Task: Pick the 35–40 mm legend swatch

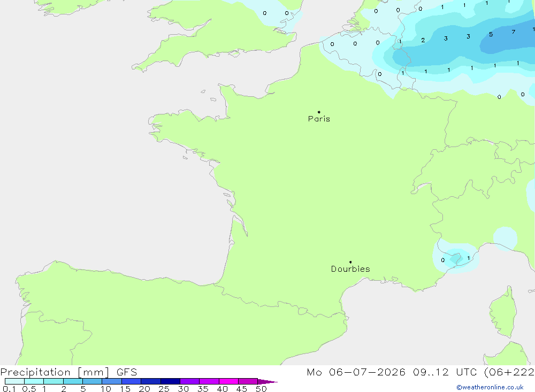Action: tap(209, 381)
